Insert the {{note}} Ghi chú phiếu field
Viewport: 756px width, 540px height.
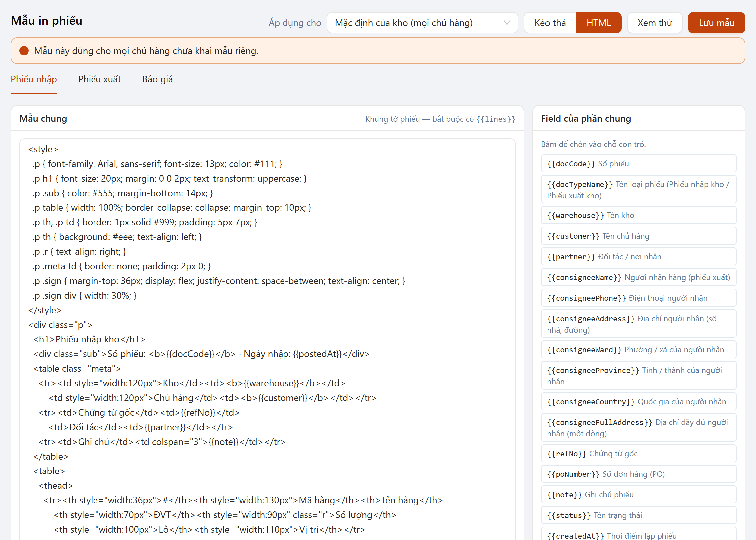coord(639,495)
